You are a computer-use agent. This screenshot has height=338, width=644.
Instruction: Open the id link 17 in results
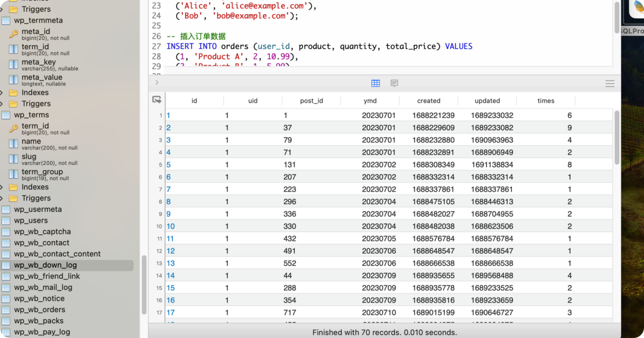(x=171, y=313)
